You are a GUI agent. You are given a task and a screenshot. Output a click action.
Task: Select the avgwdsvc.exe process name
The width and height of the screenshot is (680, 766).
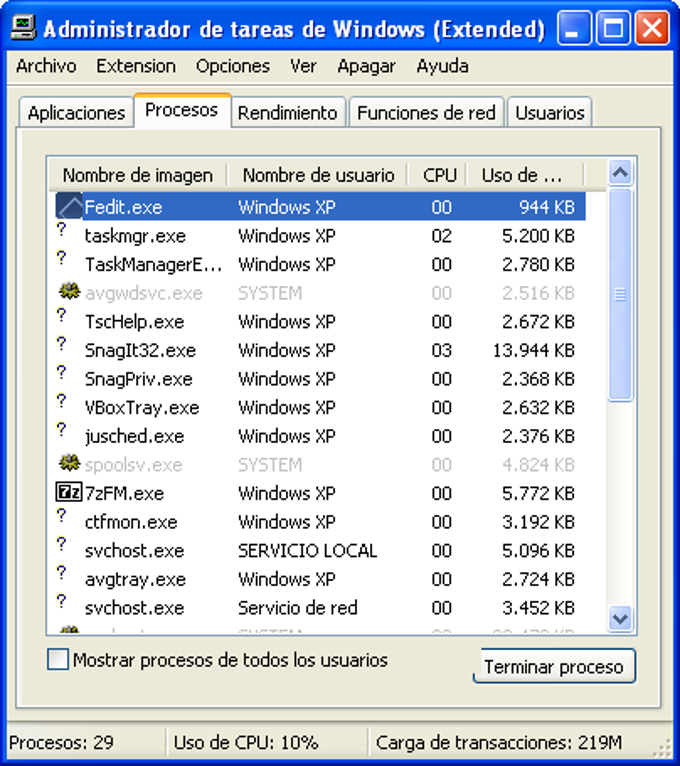coord(144,293)
